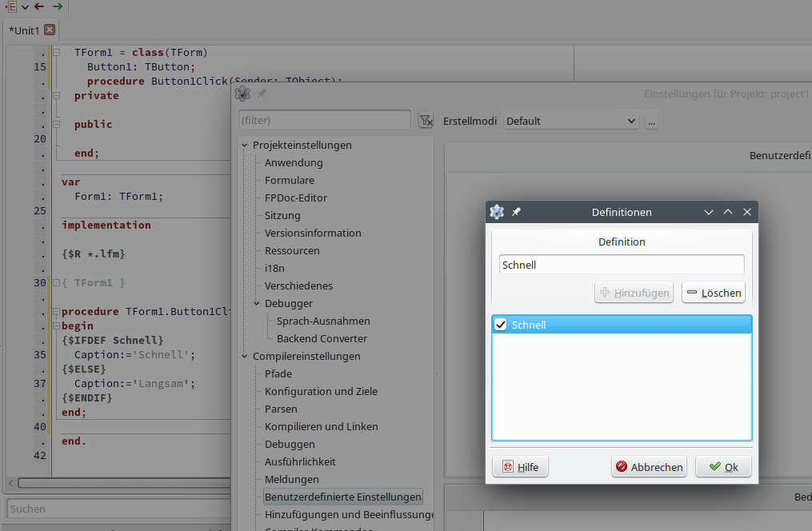This screenshot has height=531, width=812.
Task: Click the {$IFDEF Schnell} line in editor
Action: 112,340
